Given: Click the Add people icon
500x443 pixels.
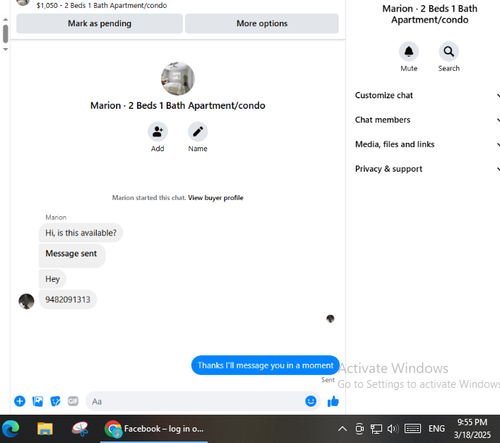Looking at the screenshot, I should (158, 132).
